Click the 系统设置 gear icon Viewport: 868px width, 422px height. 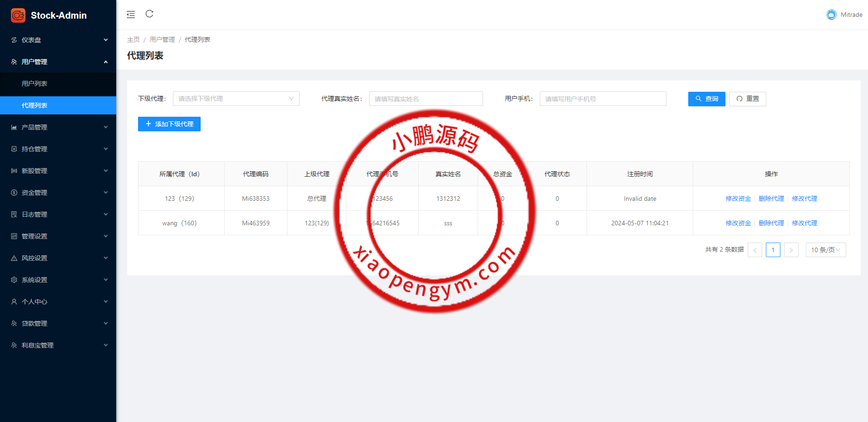point(14,280)
